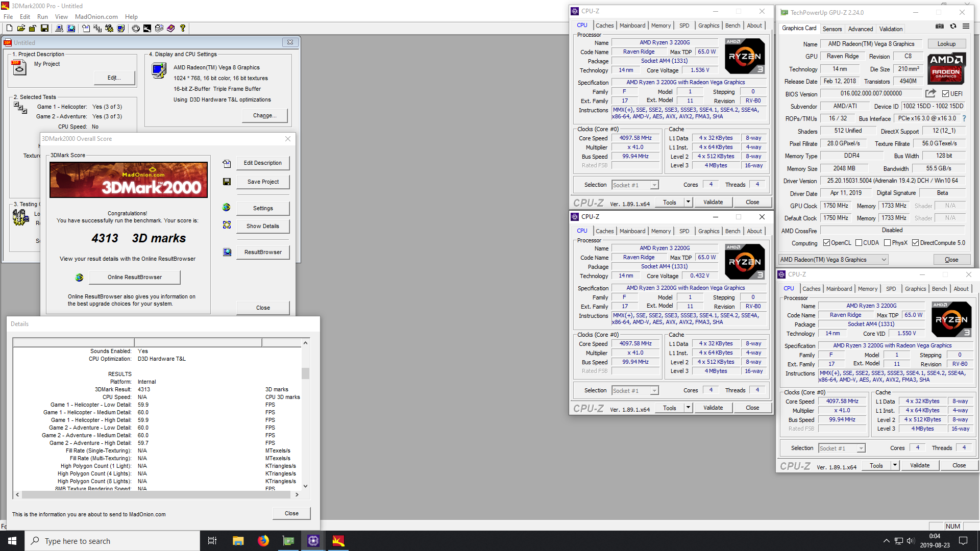
Task: Open GPU selection dropdown in GPU-Z
Action: pyautogui.click(x=834, y=260)
